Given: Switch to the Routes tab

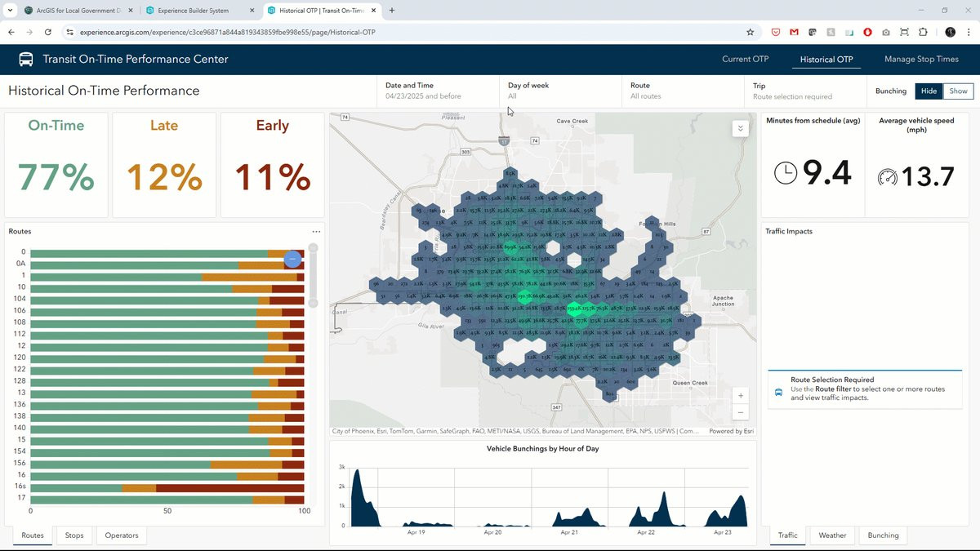Looking at the screenshot, I should point(33,535).
